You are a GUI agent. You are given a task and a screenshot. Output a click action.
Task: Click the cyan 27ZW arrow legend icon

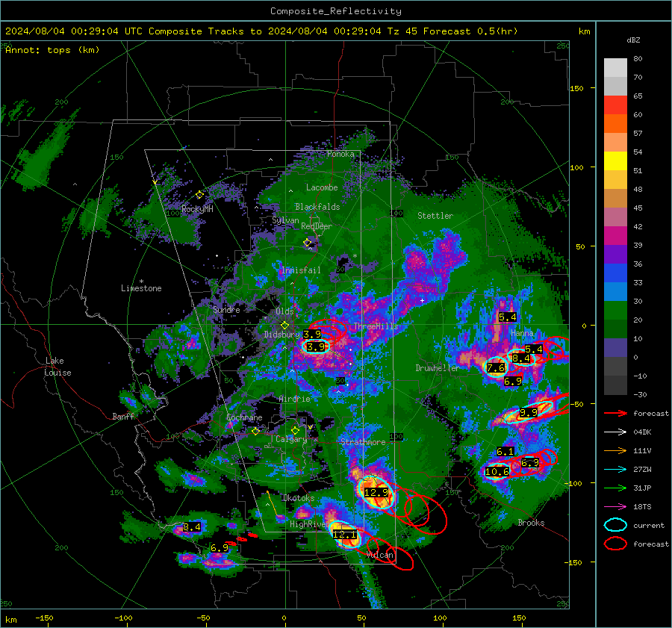pyautogui.click(x=615, y=469)
